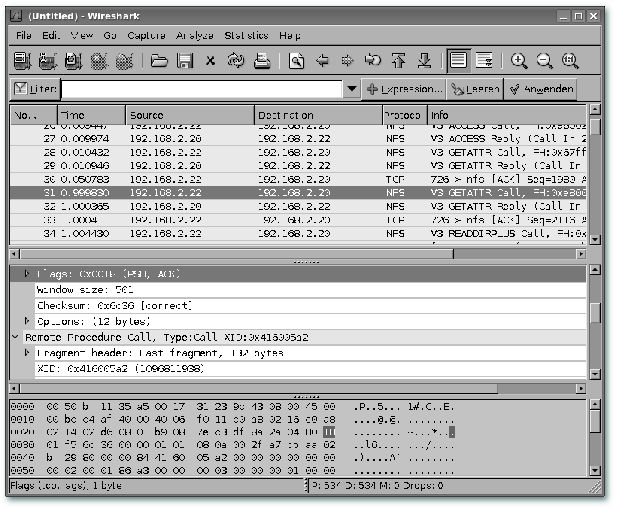Expand the Remote Procedure Call tree node

click(x=15, y=337)
